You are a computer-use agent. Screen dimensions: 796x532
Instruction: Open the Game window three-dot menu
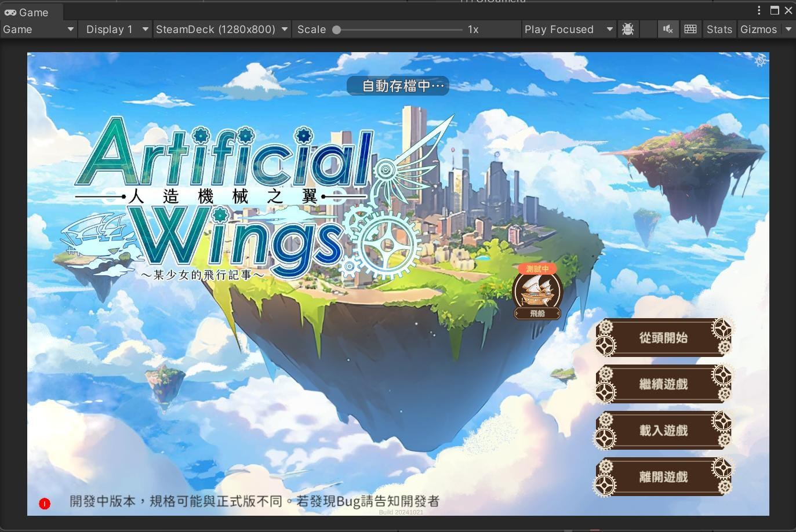(x=759, y=10)
